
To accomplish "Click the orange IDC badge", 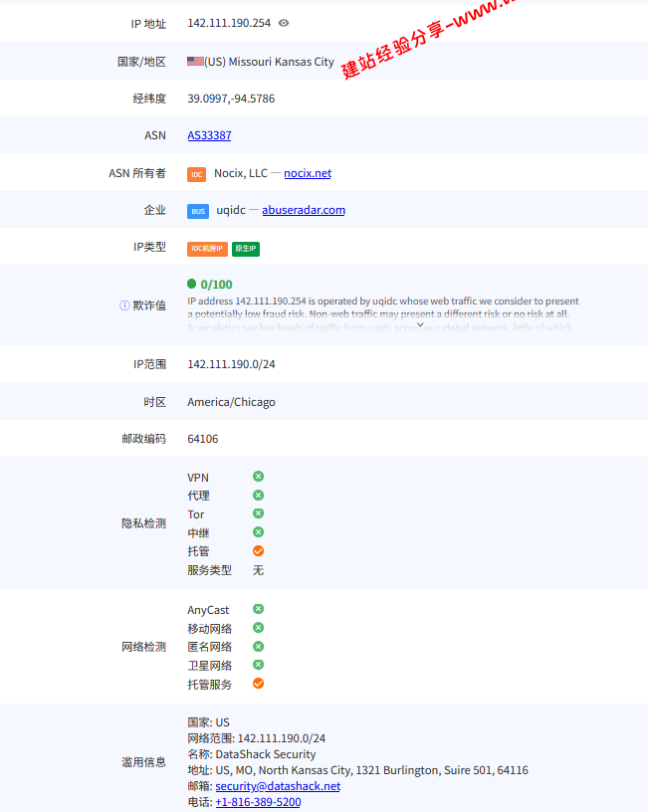I will (x=197, y=174).
